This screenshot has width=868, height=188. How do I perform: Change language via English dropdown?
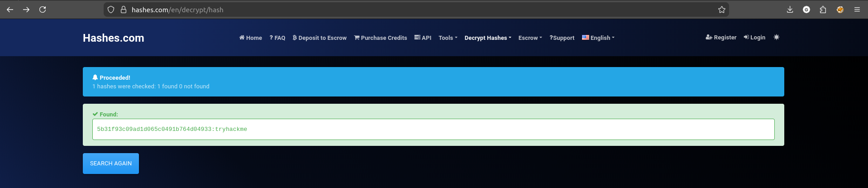click(598, 38)
